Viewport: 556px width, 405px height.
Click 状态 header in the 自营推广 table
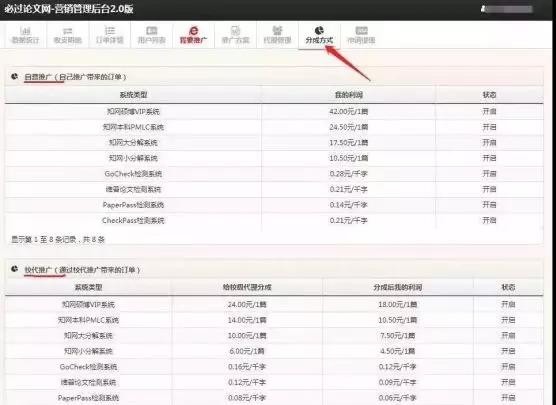489,95
